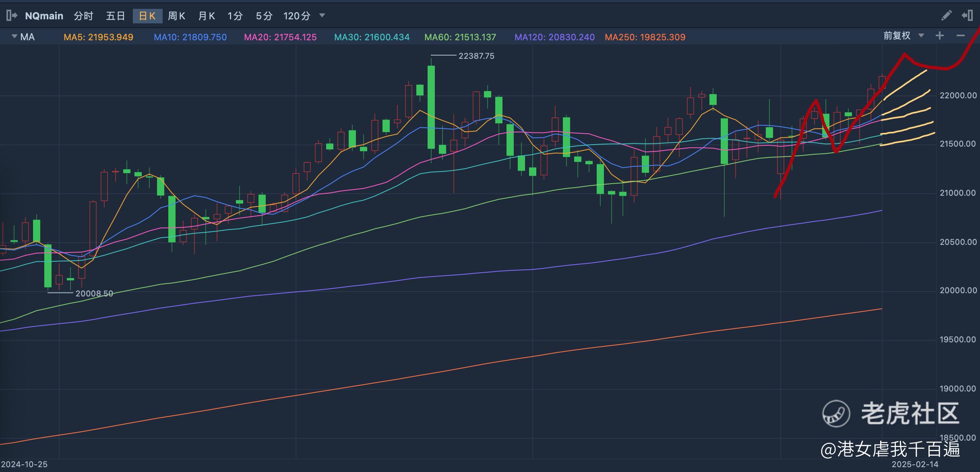Viewport: 980px width, 472px height.
Task: Click the MA5 orange indicator label
Action: (98, 37)
